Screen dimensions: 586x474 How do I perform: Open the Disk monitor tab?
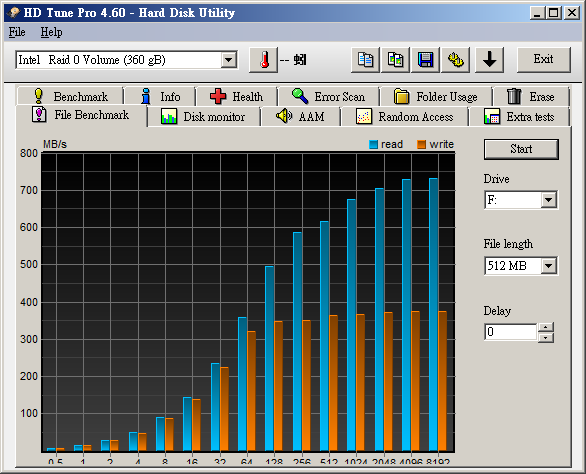point(204,117)
